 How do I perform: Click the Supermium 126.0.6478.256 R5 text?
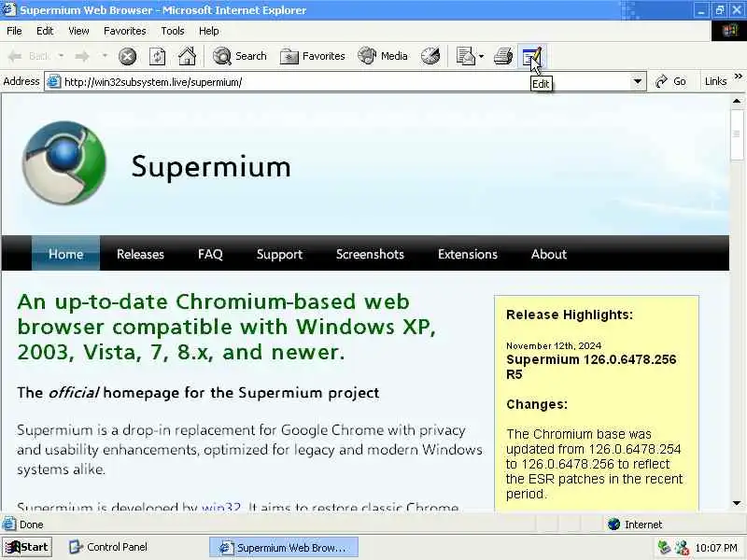pos(591,367)
